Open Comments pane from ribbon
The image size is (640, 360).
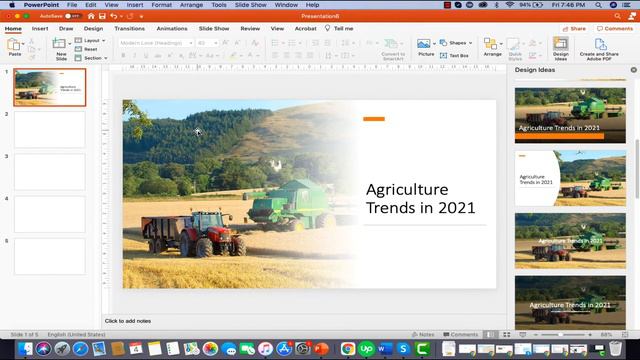614,29
